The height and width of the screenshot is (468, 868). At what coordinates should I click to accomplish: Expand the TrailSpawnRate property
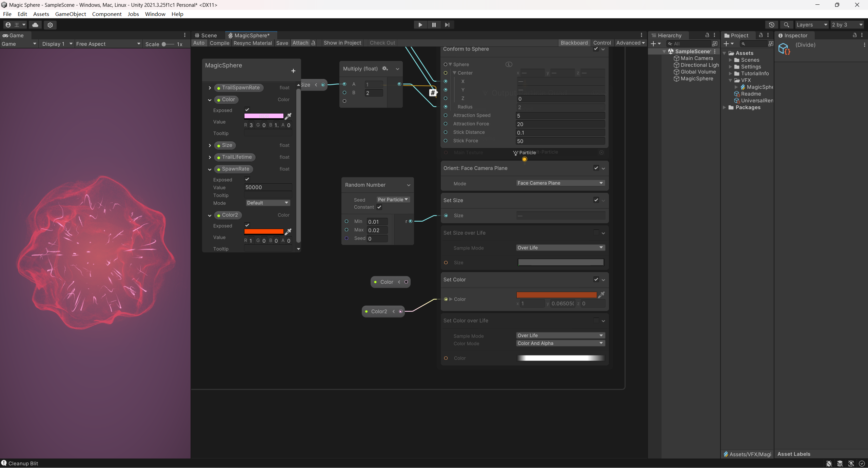click(x=210, y=88)
